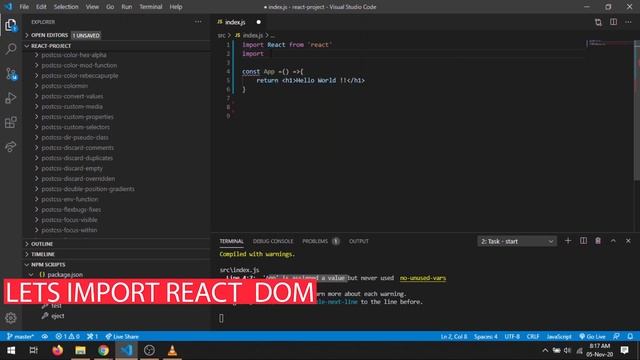Open the Edit menu

point(41,7)
